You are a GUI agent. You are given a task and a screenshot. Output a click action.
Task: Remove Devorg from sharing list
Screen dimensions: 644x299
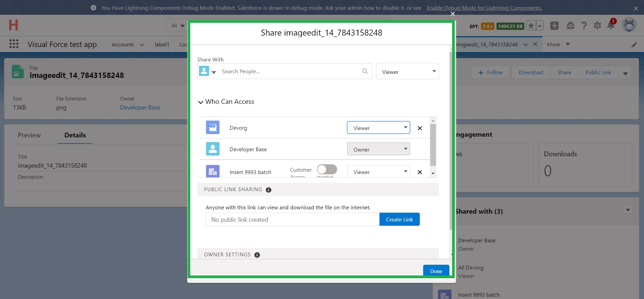point(420,128)
